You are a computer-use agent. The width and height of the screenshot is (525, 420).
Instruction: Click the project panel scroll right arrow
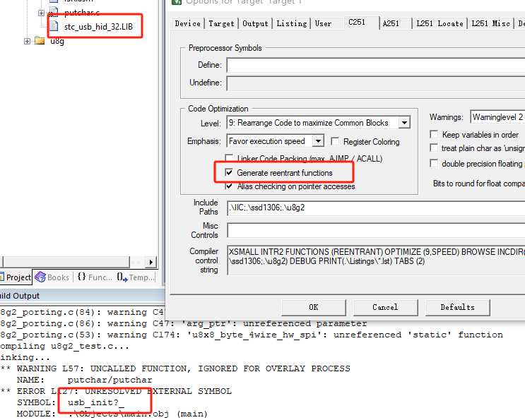coord(151,262)
